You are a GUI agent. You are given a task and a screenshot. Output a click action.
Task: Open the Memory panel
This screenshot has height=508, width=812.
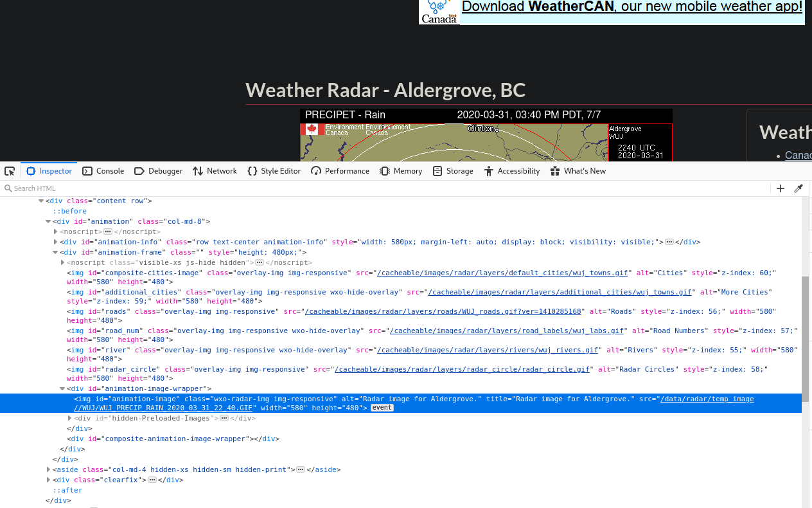(401, 171)
